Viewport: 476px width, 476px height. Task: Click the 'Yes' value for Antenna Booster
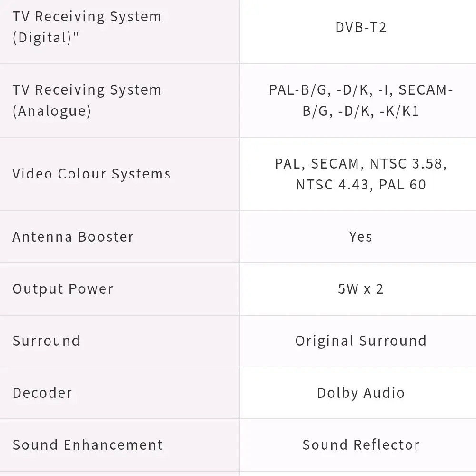[360, 237]
